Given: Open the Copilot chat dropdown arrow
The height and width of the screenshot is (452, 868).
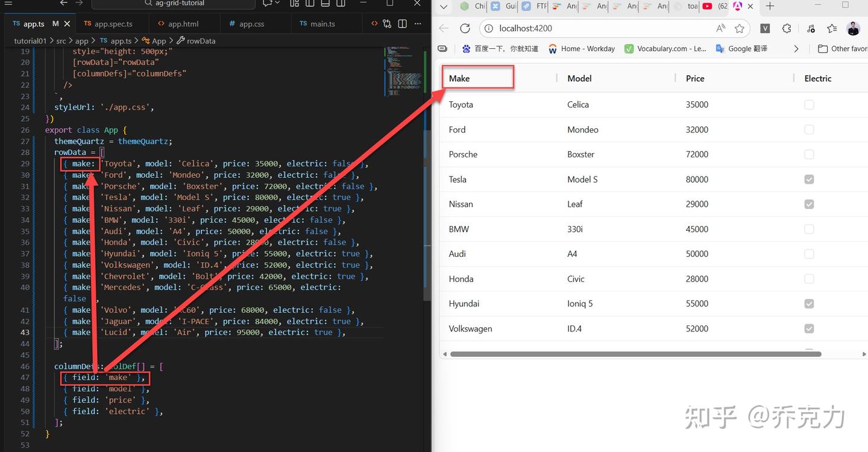Looking at the screenshot, I should coord(277,3).
